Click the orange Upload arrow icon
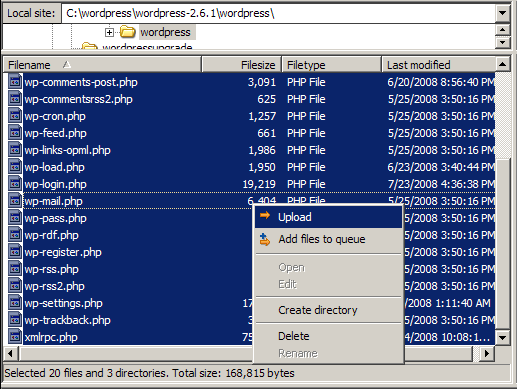Image resolution: width=517 pixels, height=389 pixels. (265, 216)
